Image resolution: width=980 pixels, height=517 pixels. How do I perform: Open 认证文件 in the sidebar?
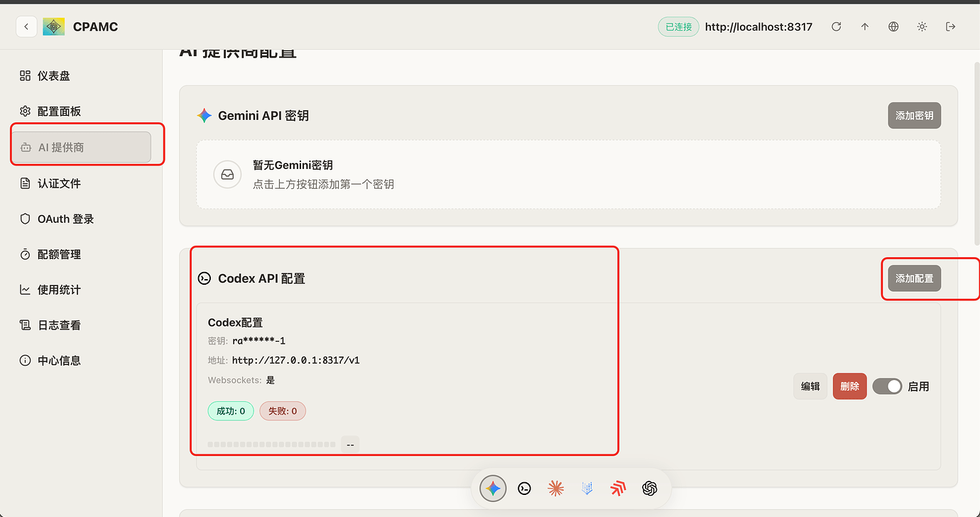pyautogui.click(x=81, y=183)
